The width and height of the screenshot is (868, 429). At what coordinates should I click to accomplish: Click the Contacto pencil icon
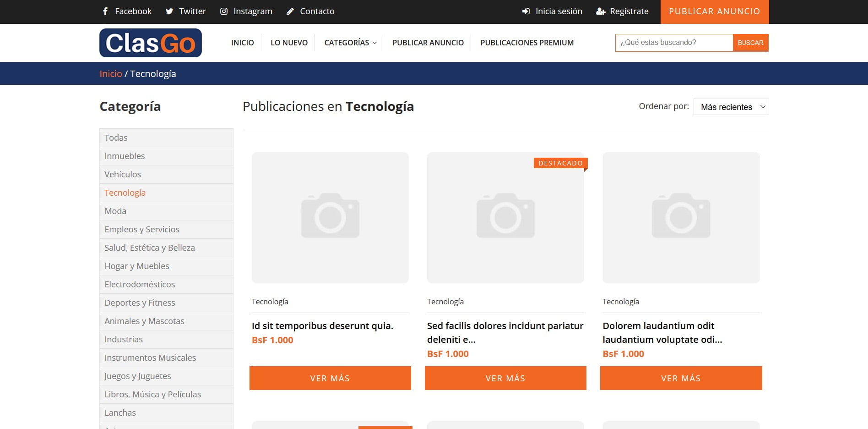pos(290,11)
